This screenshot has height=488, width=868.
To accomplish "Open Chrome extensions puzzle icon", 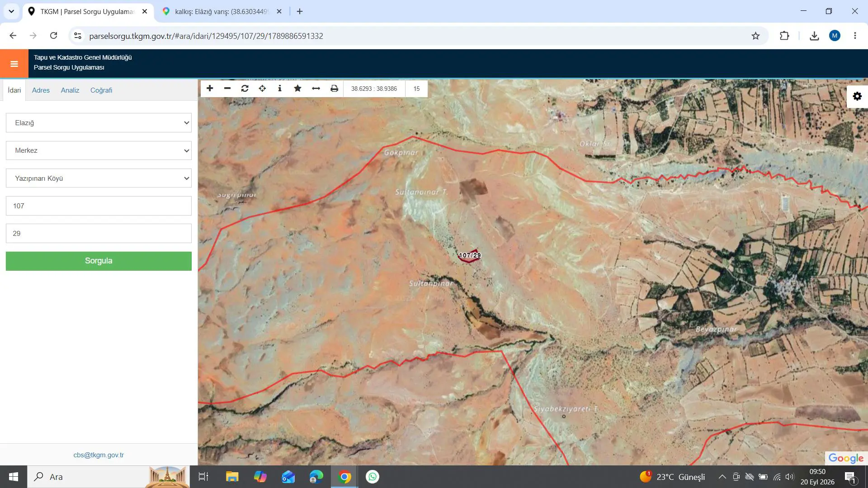I will pyautogui.click(x=784, y=36).
